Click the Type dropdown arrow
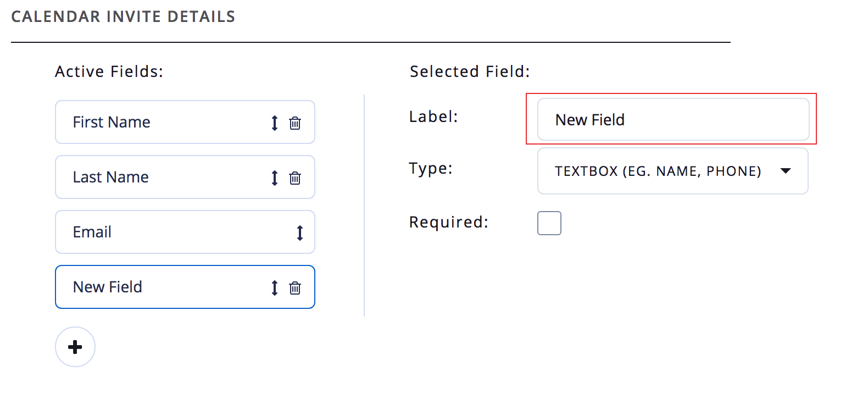This screenshot has width=868, height=399. [x=786, y=171]
